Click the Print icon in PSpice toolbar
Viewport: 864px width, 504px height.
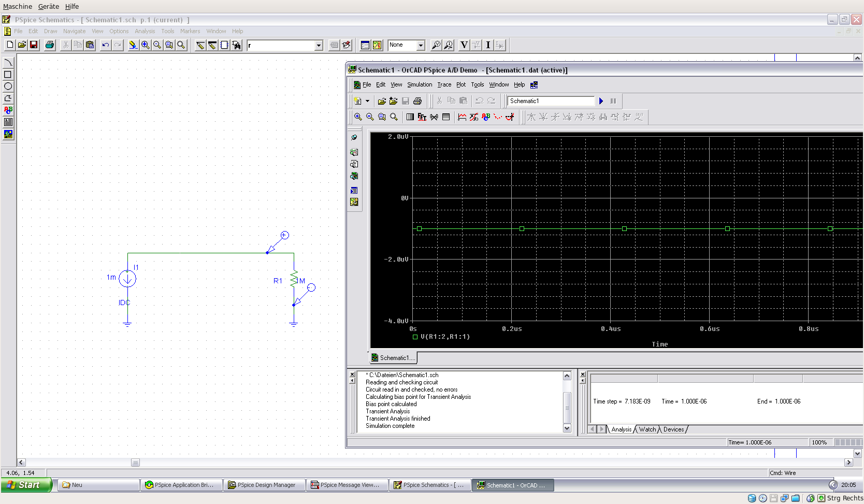(417, 101)
